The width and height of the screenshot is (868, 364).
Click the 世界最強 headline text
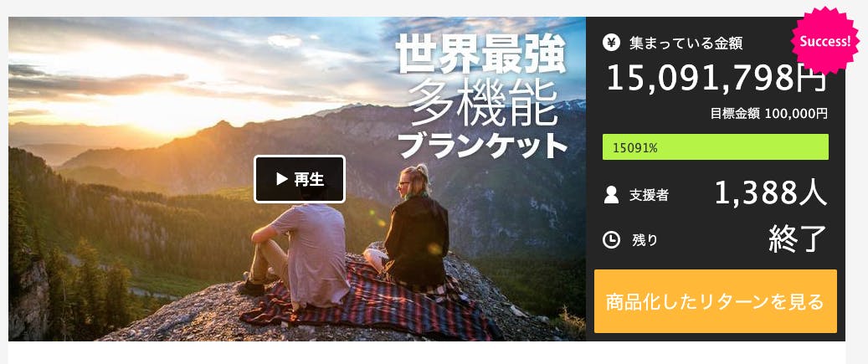click(481, 53)
